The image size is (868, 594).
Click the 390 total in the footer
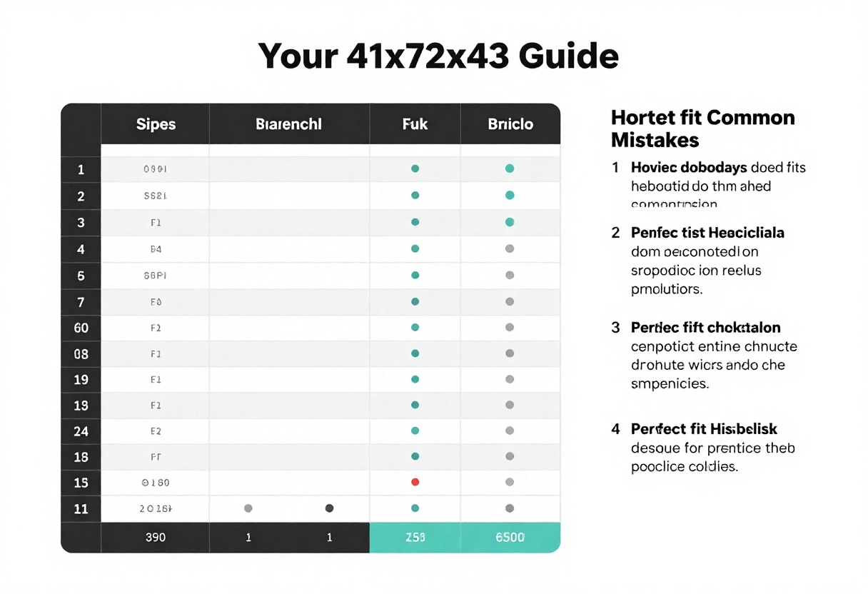(x=156, y=537)
